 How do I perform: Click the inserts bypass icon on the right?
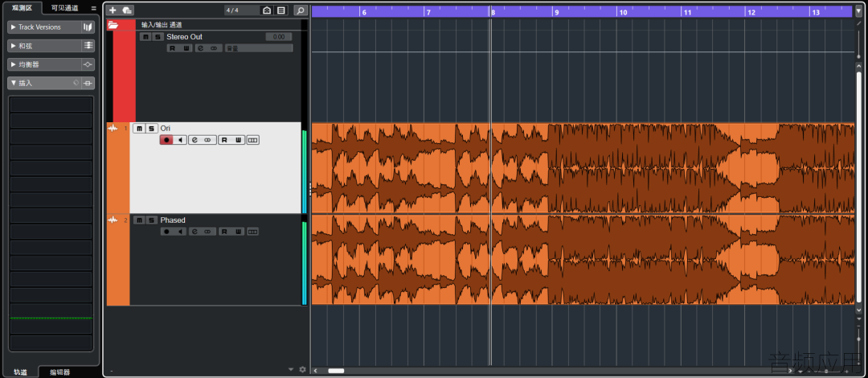(88, 83)
